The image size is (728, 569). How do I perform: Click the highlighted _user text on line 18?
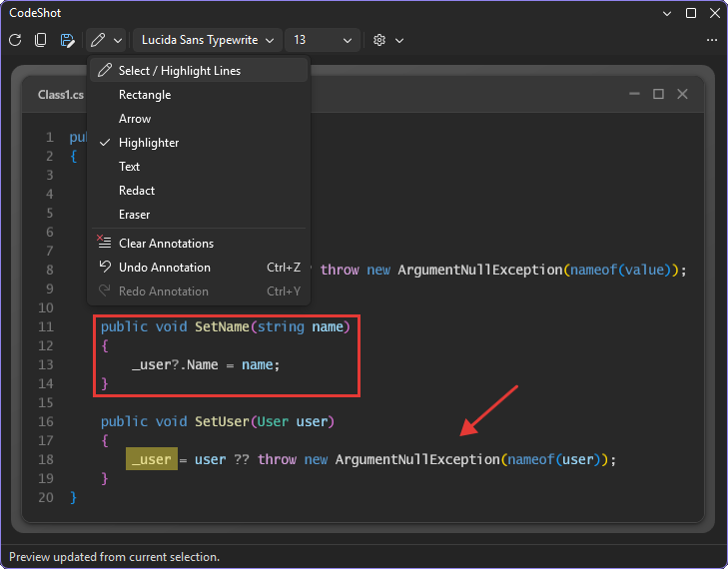152,459
